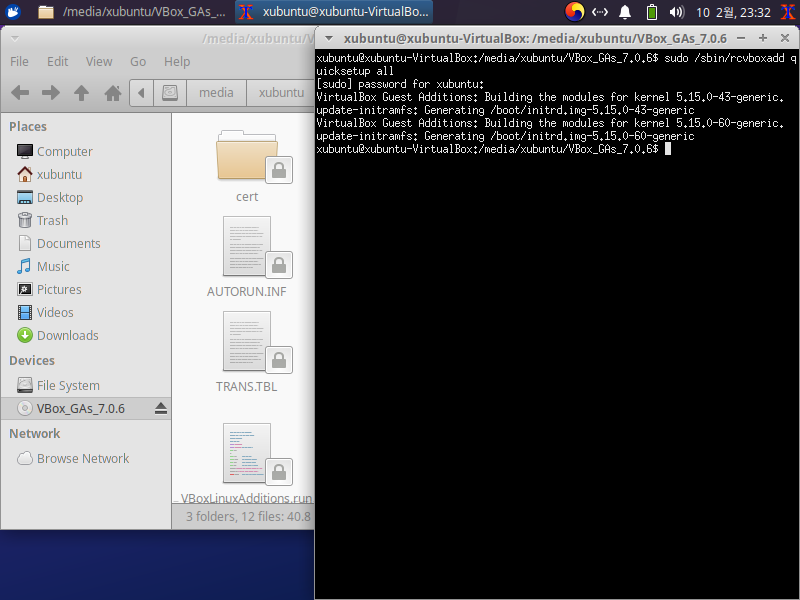Go back in Thunar history

[20, 93]
